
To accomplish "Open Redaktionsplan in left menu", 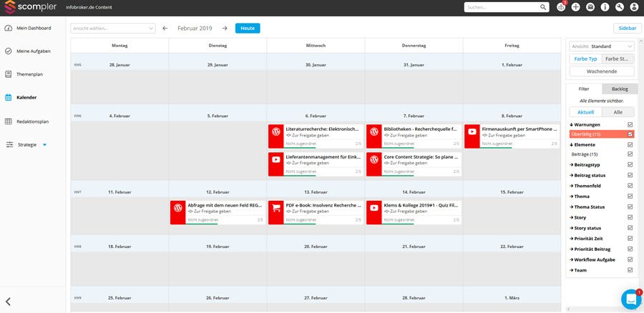I will [32, 121].
